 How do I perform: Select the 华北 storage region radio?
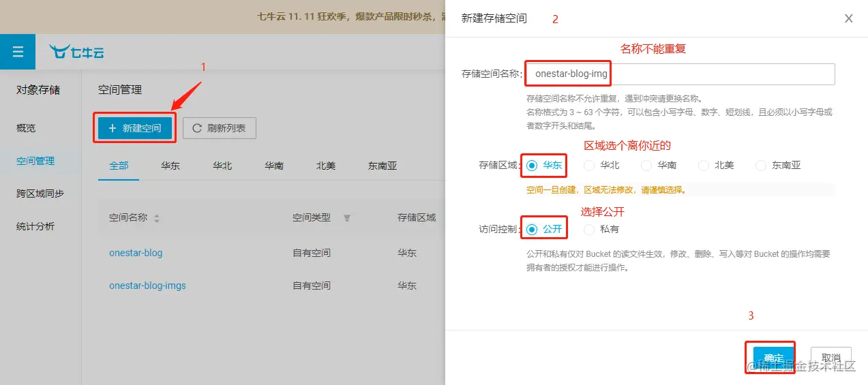[589, 165]
